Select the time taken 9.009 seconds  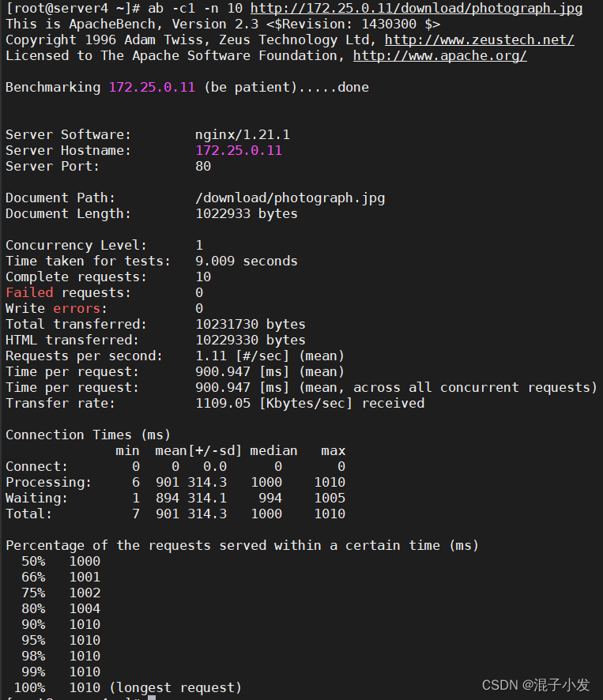point(247,262)
